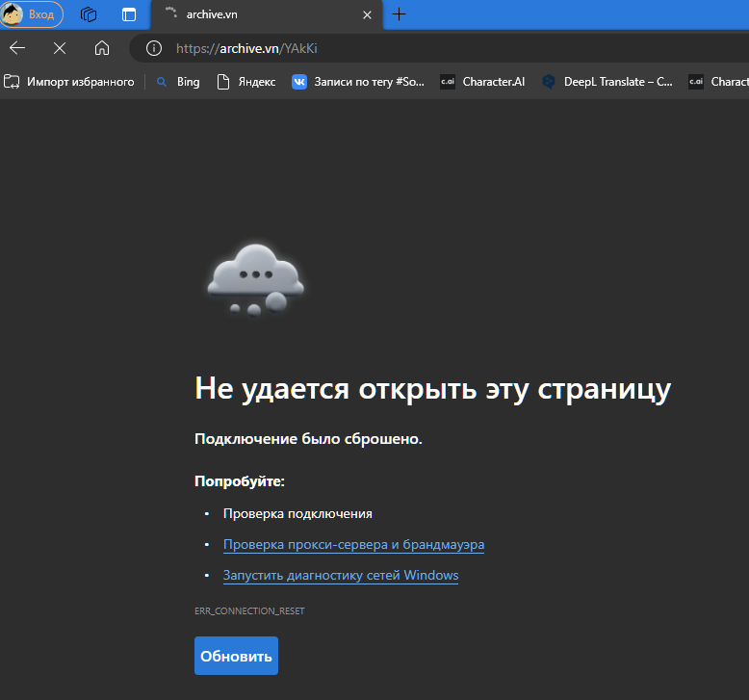Close the archive.vn tab
The width and height of the screenshot is (749, 700).
(367, 14)
